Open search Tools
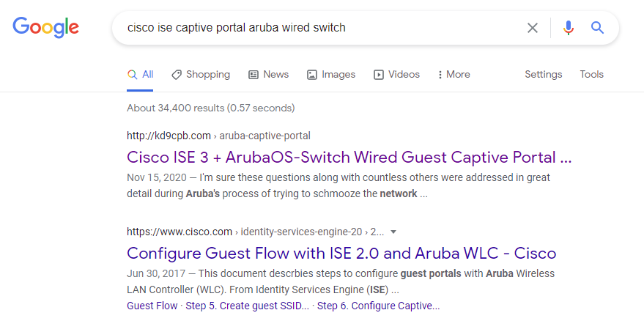This screenshot has width=644, height=321. click(591, 75)
